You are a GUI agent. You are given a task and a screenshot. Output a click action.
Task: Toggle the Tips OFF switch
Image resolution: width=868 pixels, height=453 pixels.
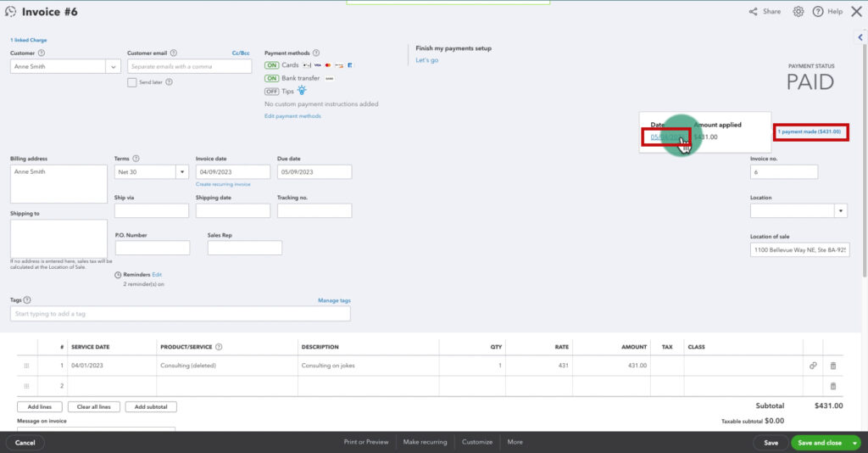(272, 92)
